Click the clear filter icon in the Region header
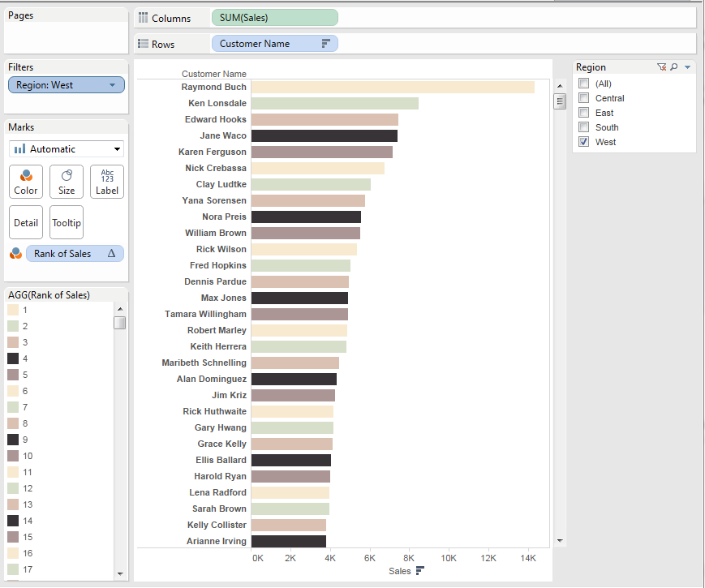The height and width of the screenshot is (588, 705). (x=662, y=67)
